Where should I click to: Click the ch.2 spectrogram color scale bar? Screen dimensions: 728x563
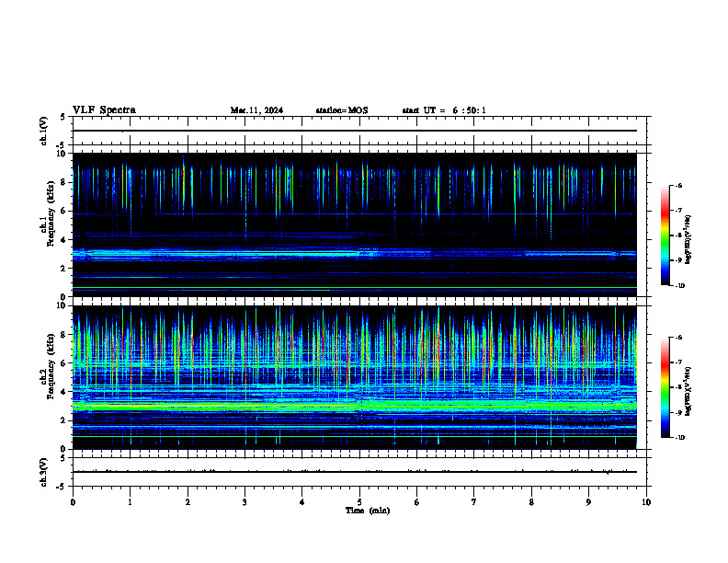tap(665, 387)
